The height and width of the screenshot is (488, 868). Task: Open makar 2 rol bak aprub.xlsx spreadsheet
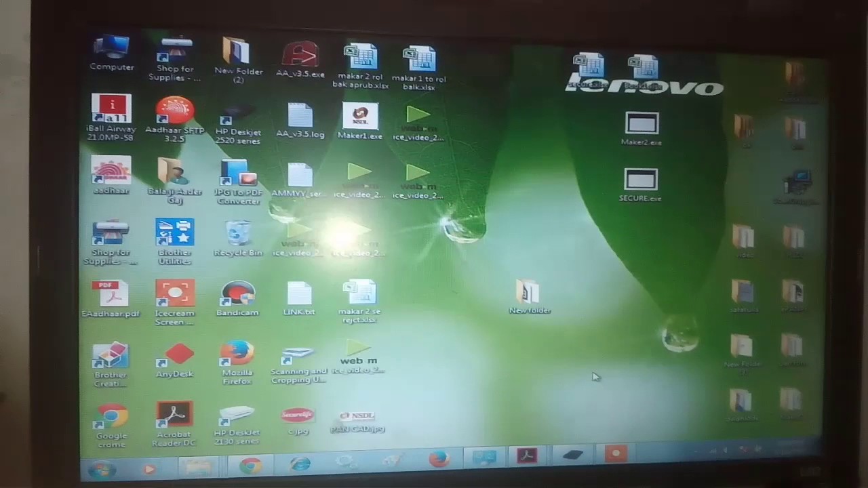click(x=361, y=66)
